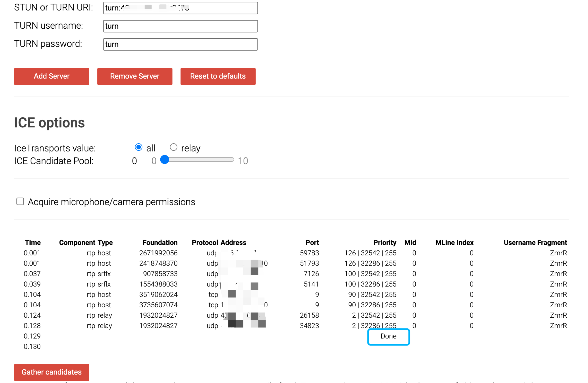Click Remove Server button
The image size is (588, 383).
(135, 76)
